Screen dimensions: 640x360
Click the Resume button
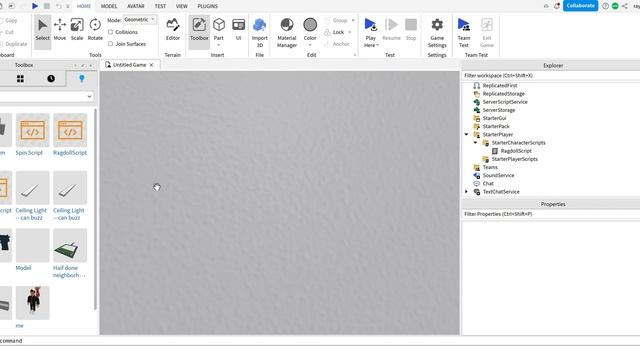[391, 29]
